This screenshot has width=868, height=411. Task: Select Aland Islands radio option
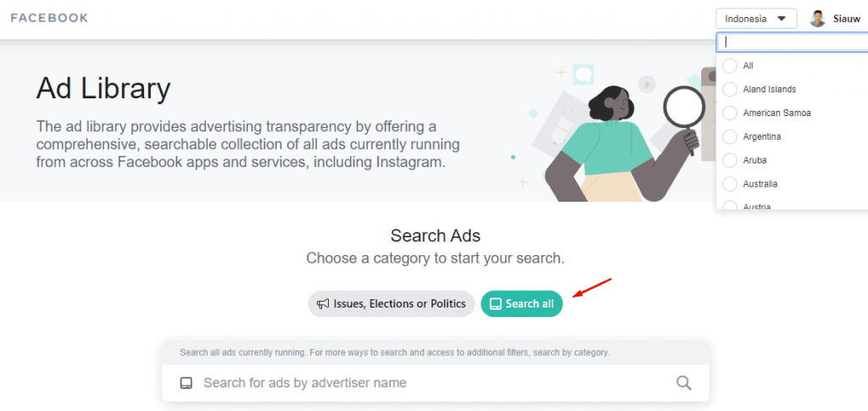point(730,89)
